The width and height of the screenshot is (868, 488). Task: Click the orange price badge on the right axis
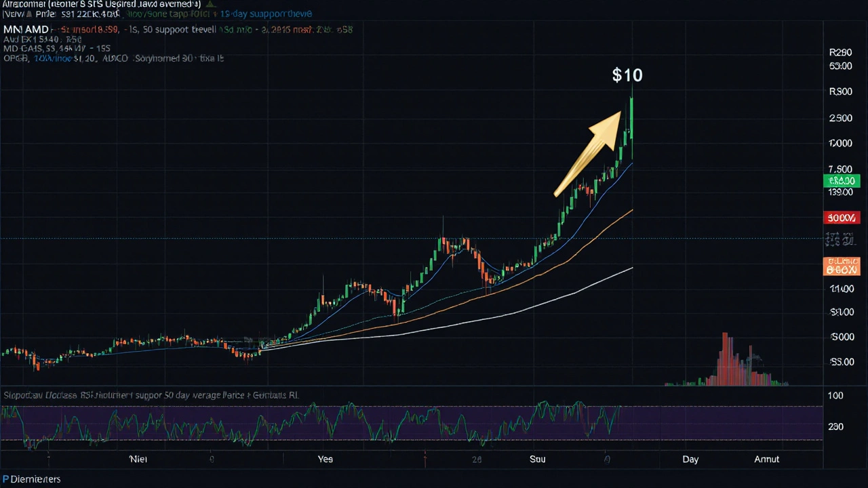click(x=841, y=265)
